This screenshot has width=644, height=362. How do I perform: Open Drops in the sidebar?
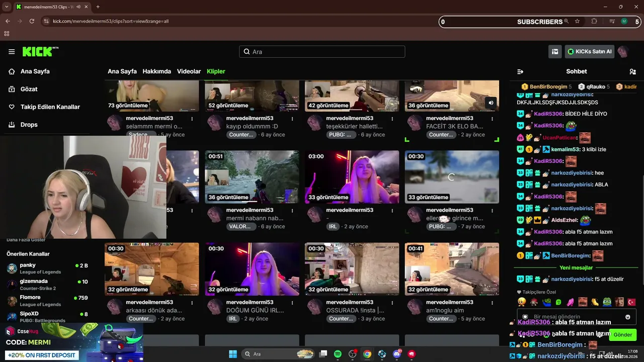pos(23,125)
